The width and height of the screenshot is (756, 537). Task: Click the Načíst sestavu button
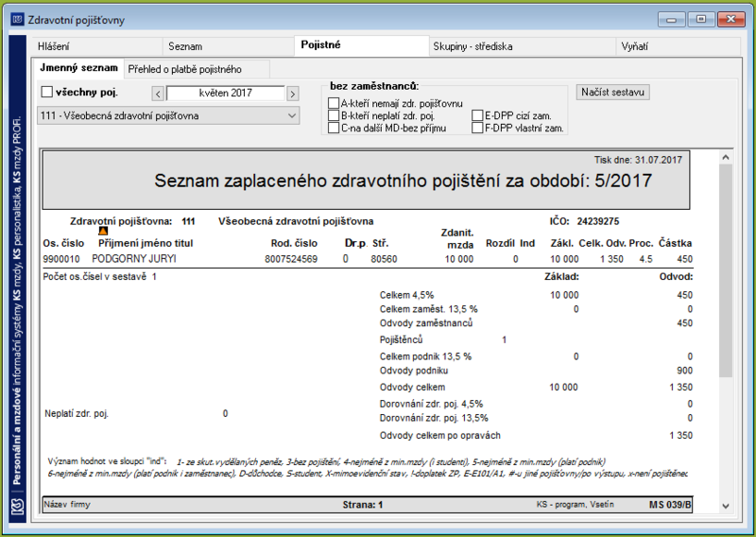point(612,92)
